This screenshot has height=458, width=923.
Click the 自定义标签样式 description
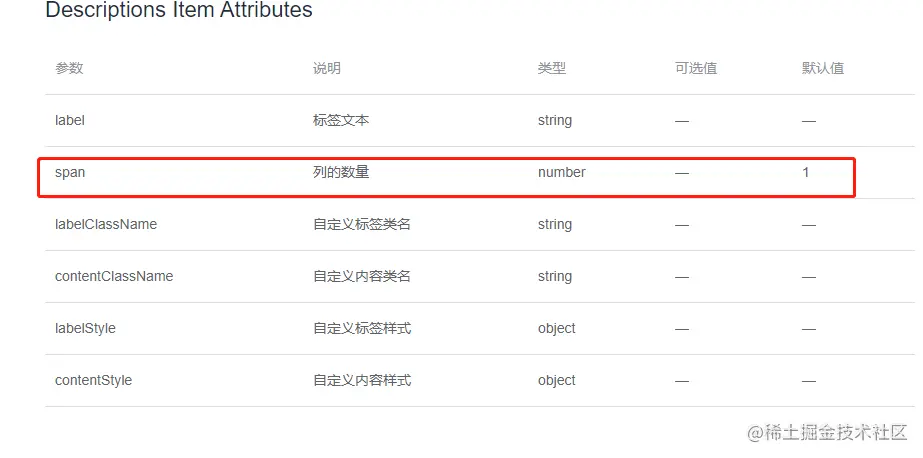pos(362,328)
